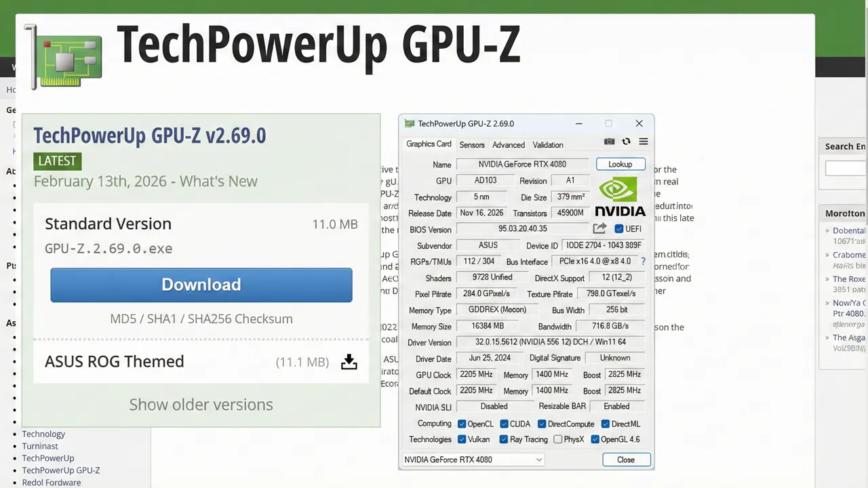Click the Bus Width 256 bit value

(617, 310)
